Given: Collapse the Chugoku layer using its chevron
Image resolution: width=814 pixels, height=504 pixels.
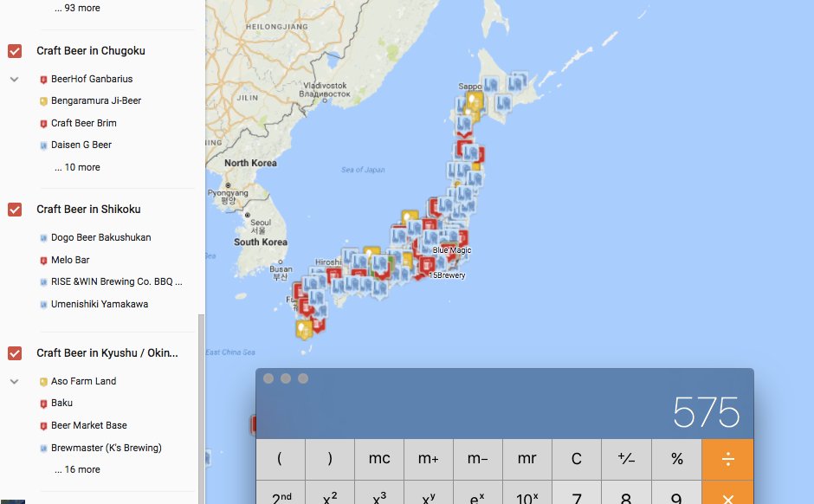Looking at the screenshot, I should tap(14, 79).
